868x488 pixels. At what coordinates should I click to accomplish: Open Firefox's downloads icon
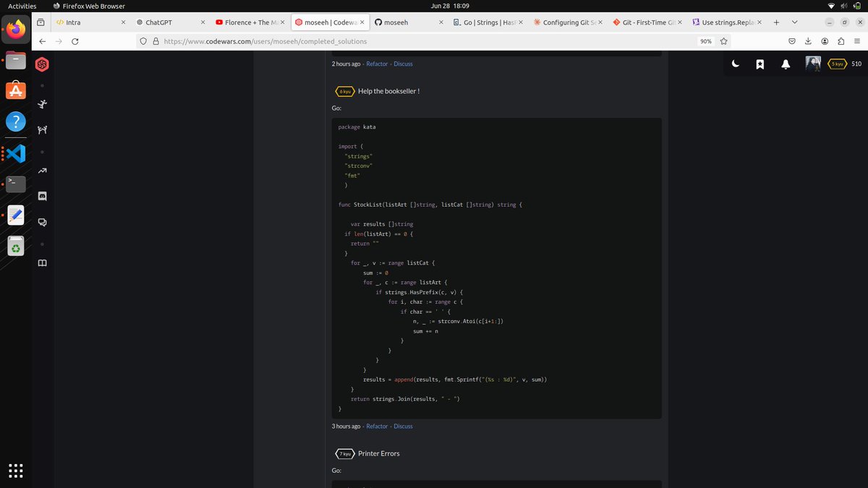[808, 41]
